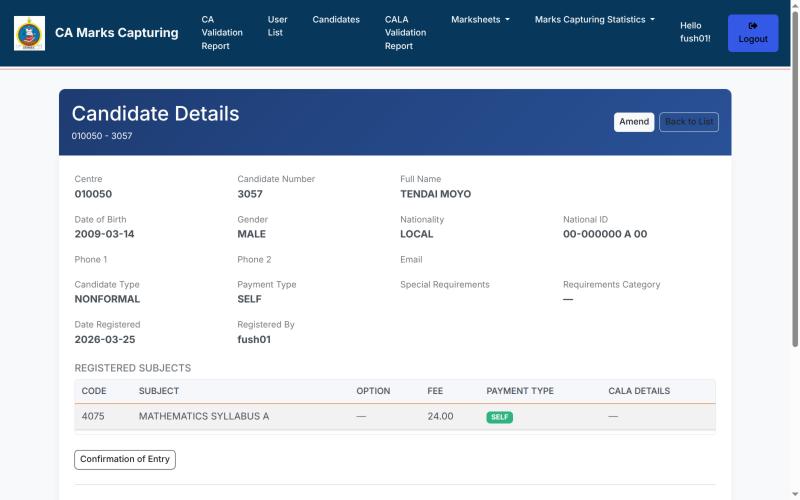The width and height of the screenshot is (800, 500).
Task: Open the Candidates navigation item
Action: (336, 19)
